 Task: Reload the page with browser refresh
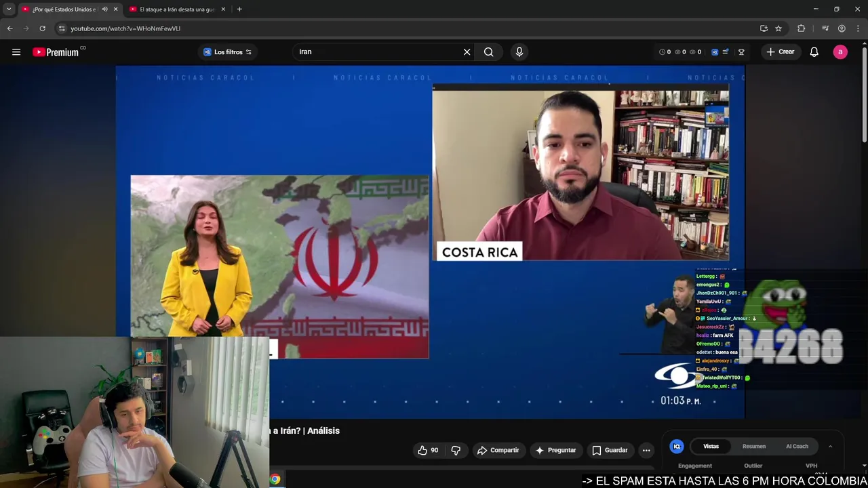[42, 28]
